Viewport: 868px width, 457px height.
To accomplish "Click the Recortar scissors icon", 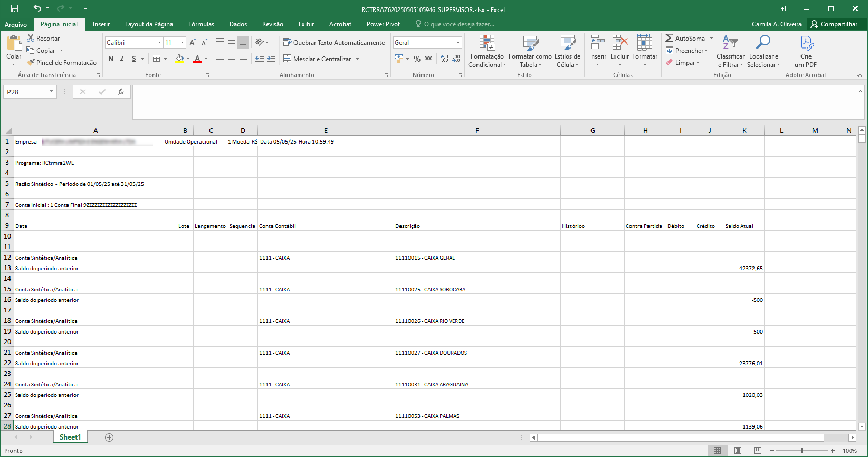I will click(31, 38).
